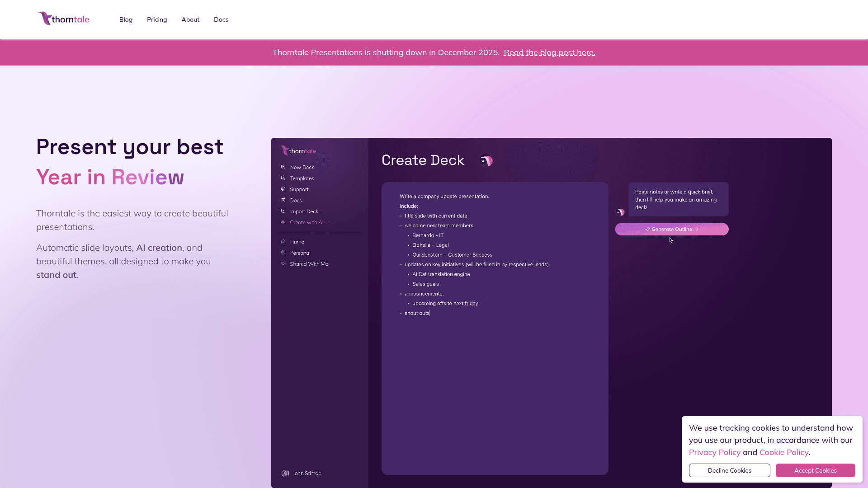868x488 pixels.
Task: Click the Templates sidebar icon
Action: coord(283,178)
